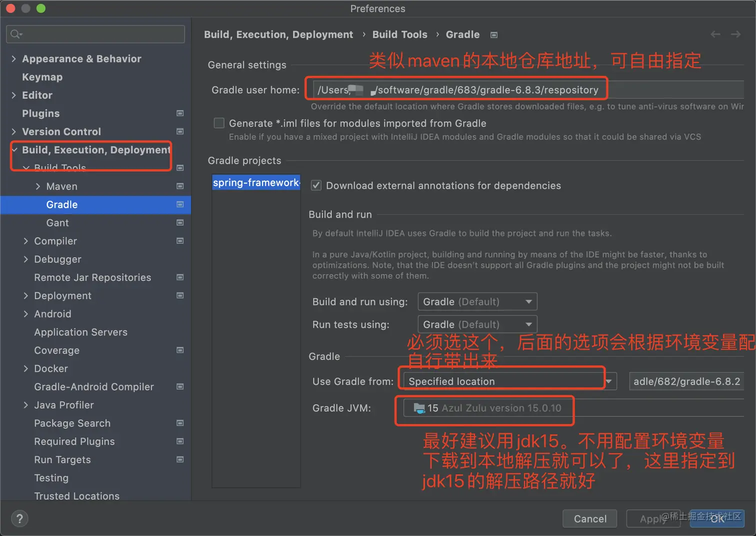Open Package Search settings
756x536 pixels.
(72, 423)
